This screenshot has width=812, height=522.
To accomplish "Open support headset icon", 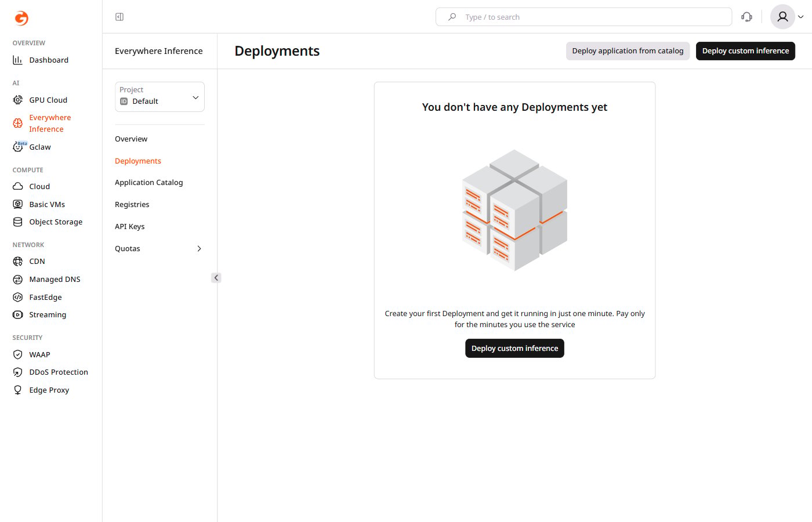I will [x=746, y=17].
